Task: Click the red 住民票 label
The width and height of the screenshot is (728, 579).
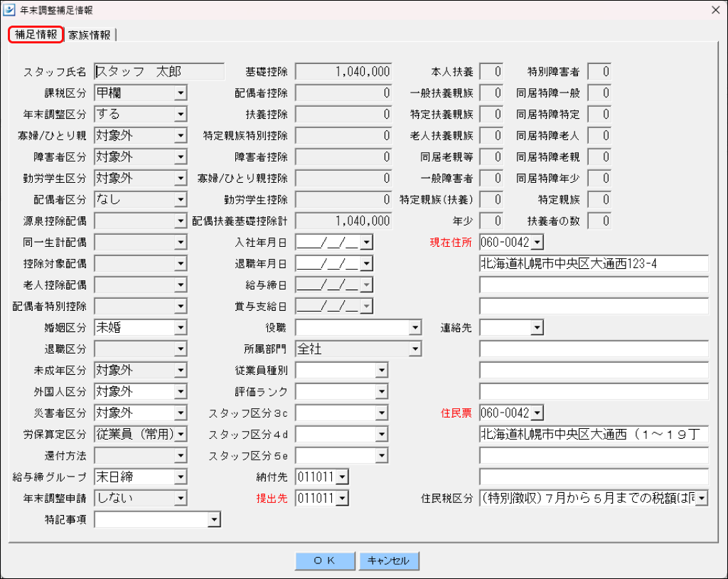Action: point(456,413)
